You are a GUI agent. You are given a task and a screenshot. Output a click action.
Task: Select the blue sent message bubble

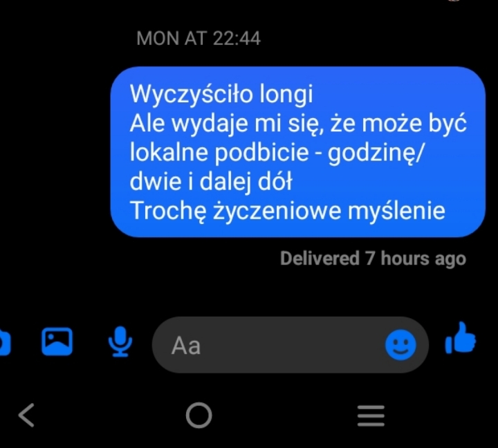coord(298,152)
